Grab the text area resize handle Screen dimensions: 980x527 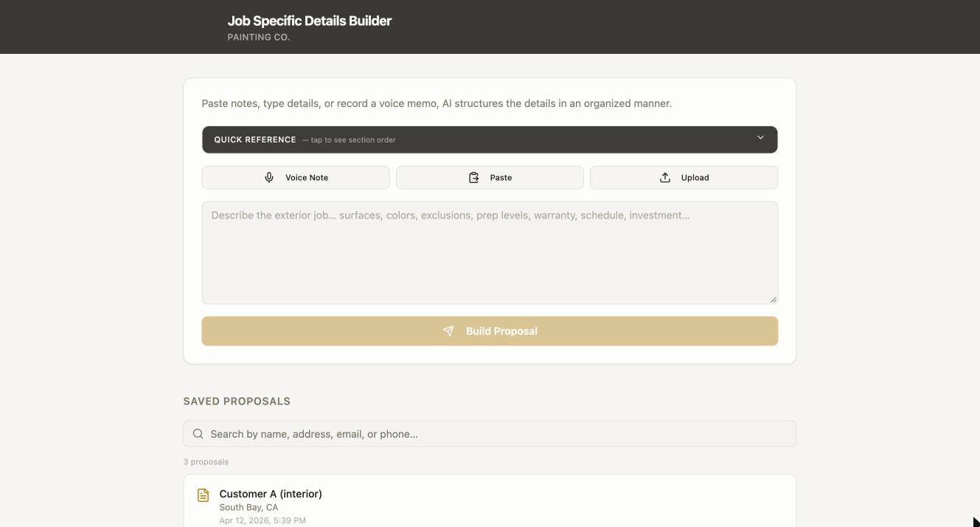pyautogui.click(x=773, y=299)
